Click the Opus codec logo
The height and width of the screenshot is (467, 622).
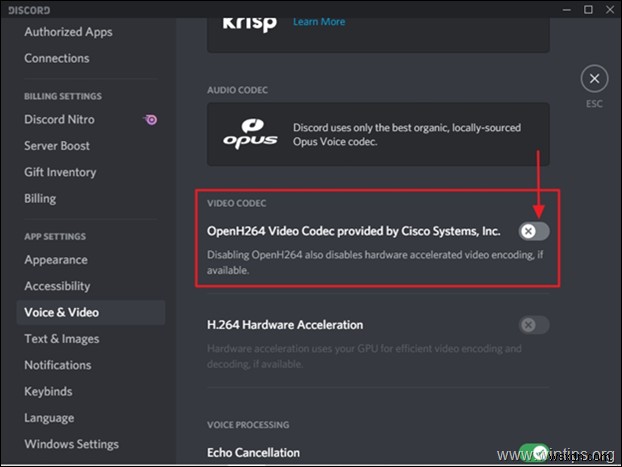tap(250, 135)
